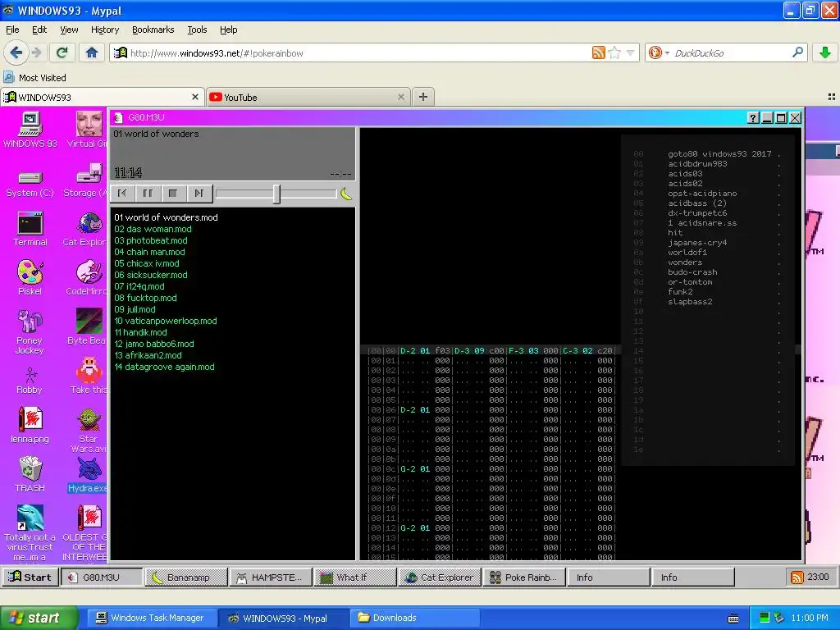Open the Tools menu
This screenshot has width=840, height=630.
[x=197, y=30]
